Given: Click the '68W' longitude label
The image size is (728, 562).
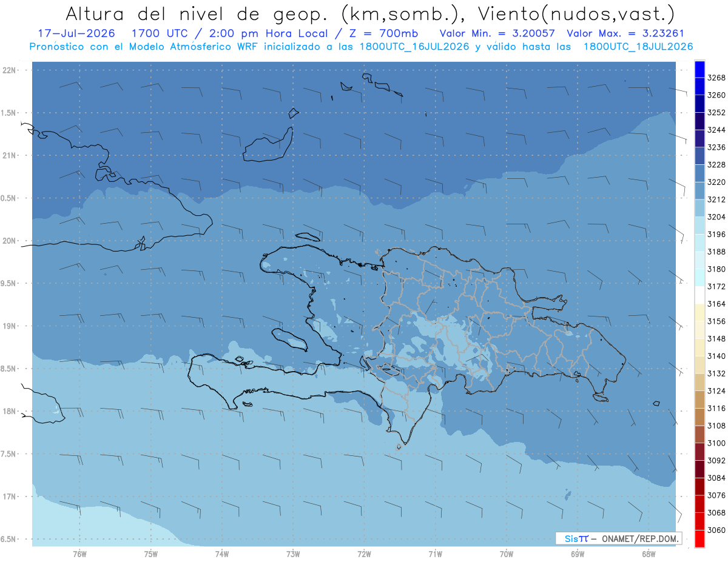Looking at the screenshot, I should tap(649, 554).
